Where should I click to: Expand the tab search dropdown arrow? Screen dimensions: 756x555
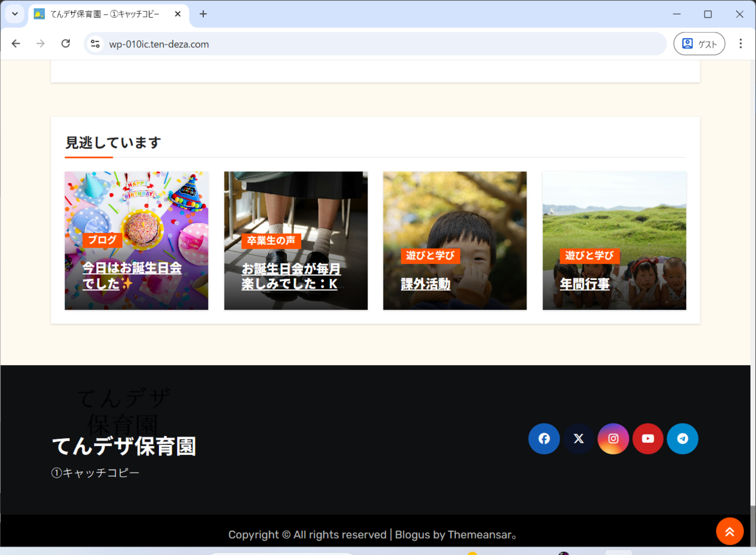[15, 14]
